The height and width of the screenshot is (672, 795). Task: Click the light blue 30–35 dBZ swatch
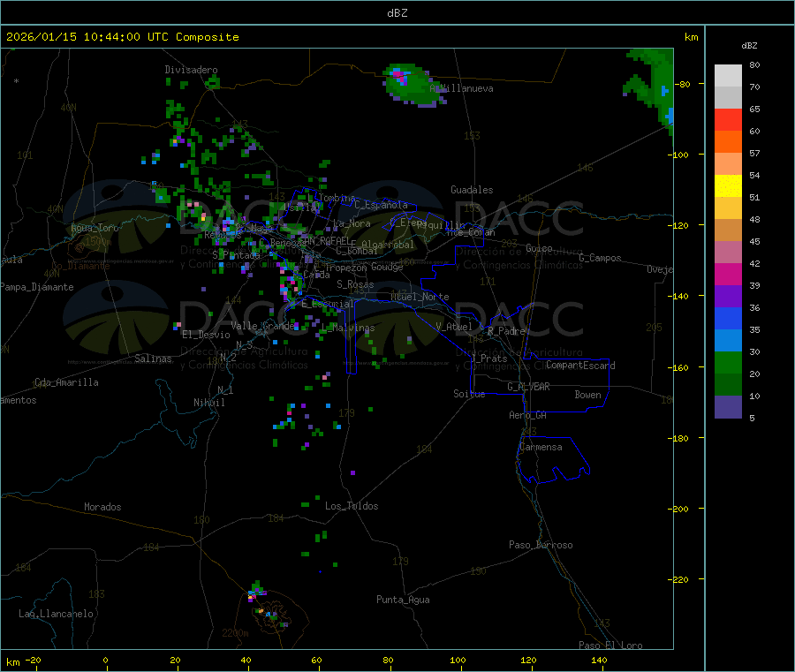tap(728, 340)
